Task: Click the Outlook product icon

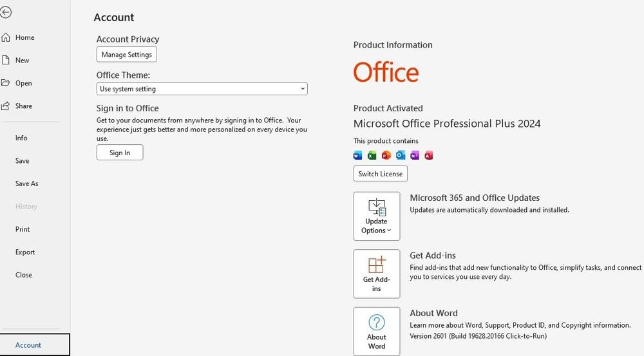Action: pos(401,155)
